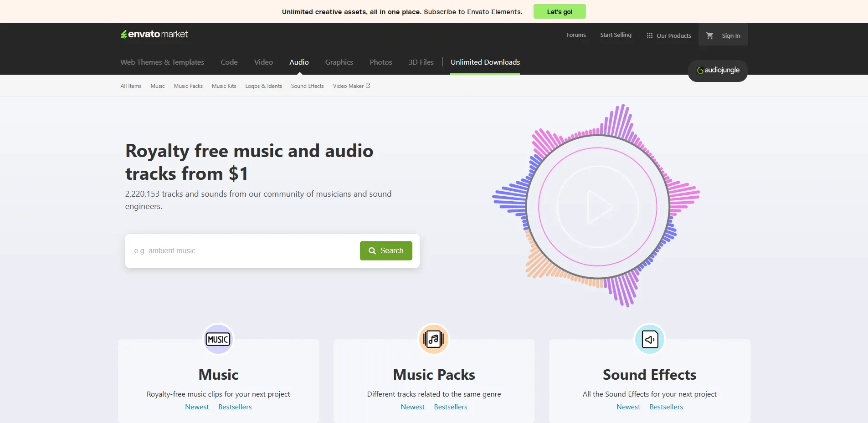Click Newest under Music card

(x=197, y=407)
